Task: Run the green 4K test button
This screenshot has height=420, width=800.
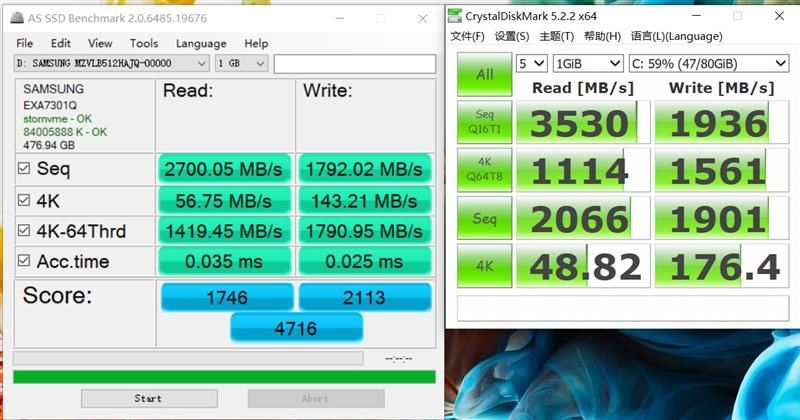Action: tap(484, 266)
